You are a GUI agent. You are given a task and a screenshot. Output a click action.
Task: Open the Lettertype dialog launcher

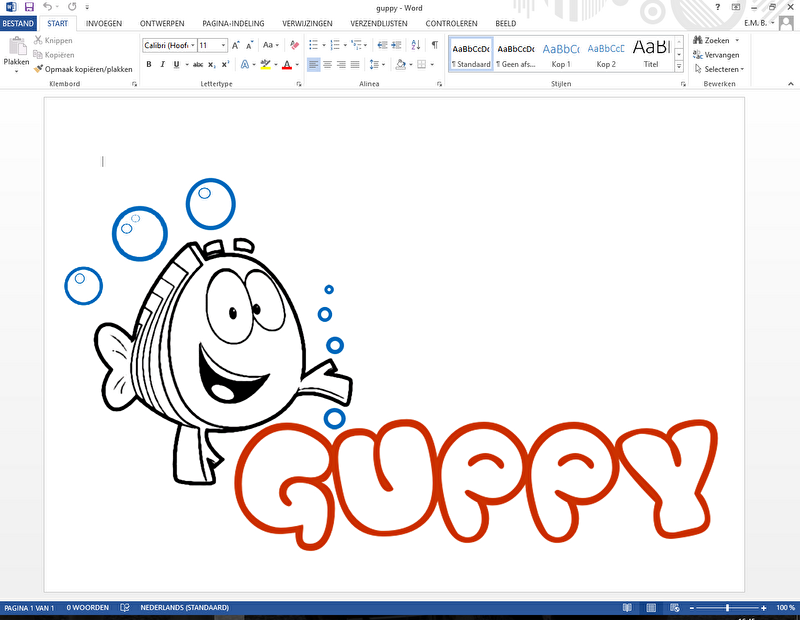coord(299,84)
